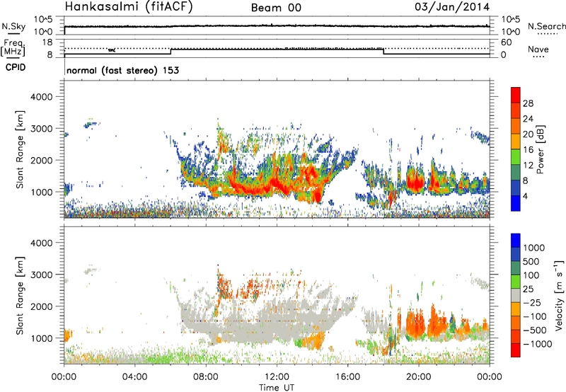Click the blue top of the velocity color bar
566x392 pixels.
coord(516,241)
